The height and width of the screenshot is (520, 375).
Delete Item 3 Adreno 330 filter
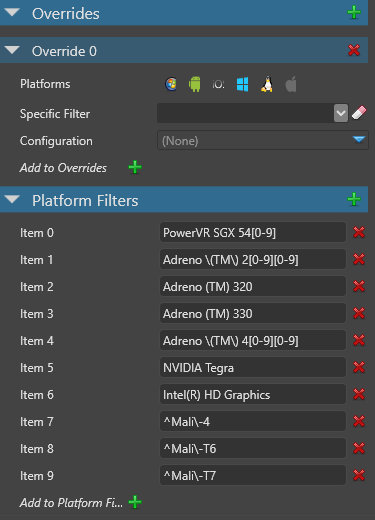pos(359,313)
